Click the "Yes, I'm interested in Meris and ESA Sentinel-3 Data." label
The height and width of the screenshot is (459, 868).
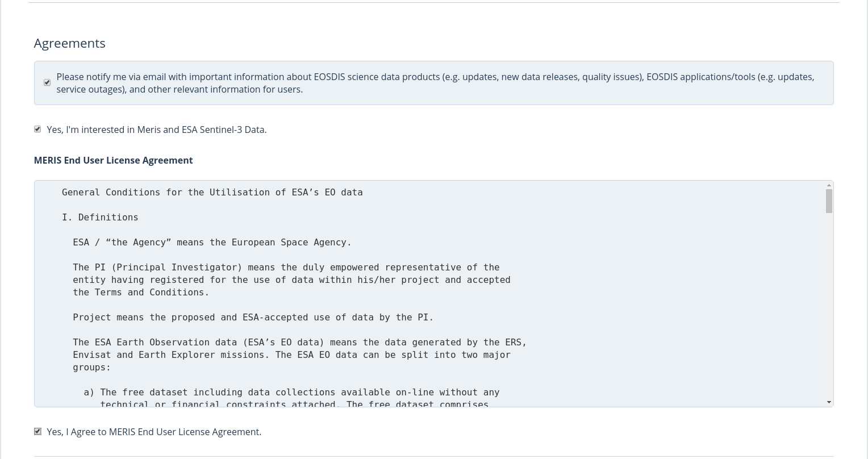click(157, 130)
